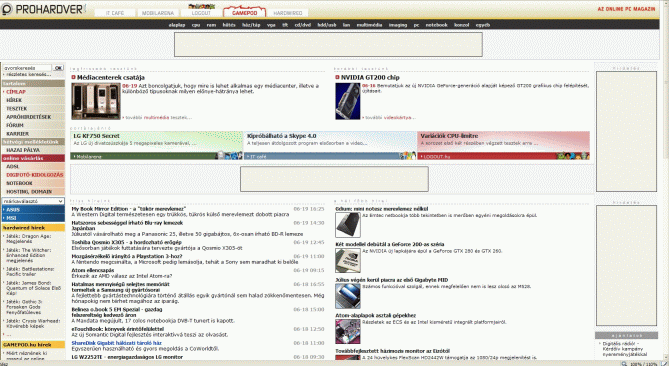Click the Mobilarena mascot icons in green strip
The width and height of the screenshot is (669, 366).
[230, 156]
